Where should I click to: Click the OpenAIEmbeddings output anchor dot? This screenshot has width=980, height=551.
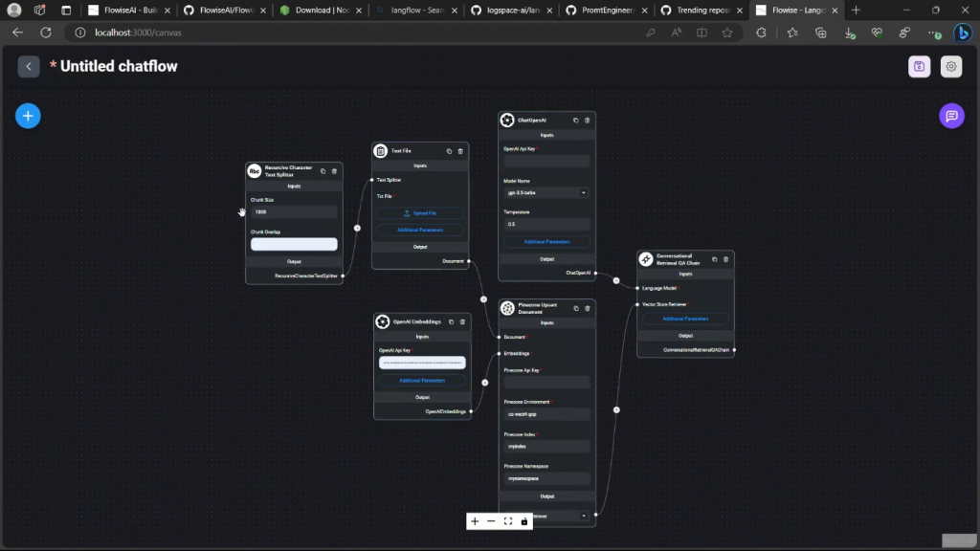point(471,411)
